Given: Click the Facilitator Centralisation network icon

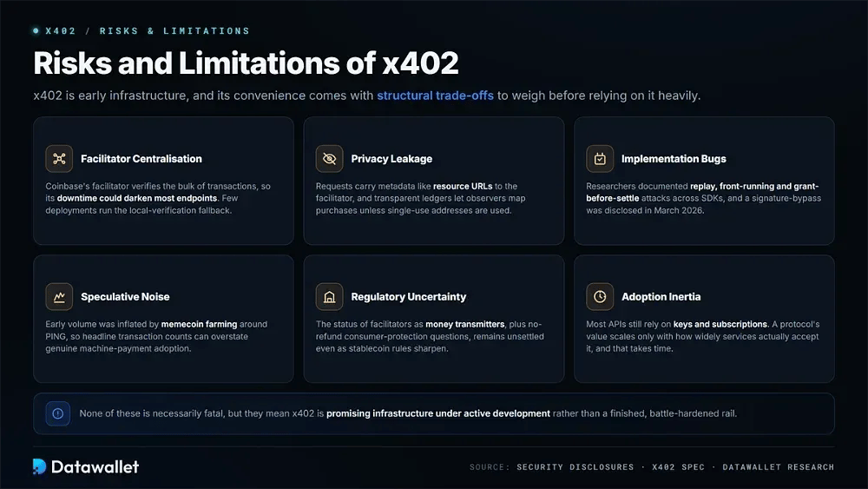Looking at the screenshot, I should (x=59, y=159).
